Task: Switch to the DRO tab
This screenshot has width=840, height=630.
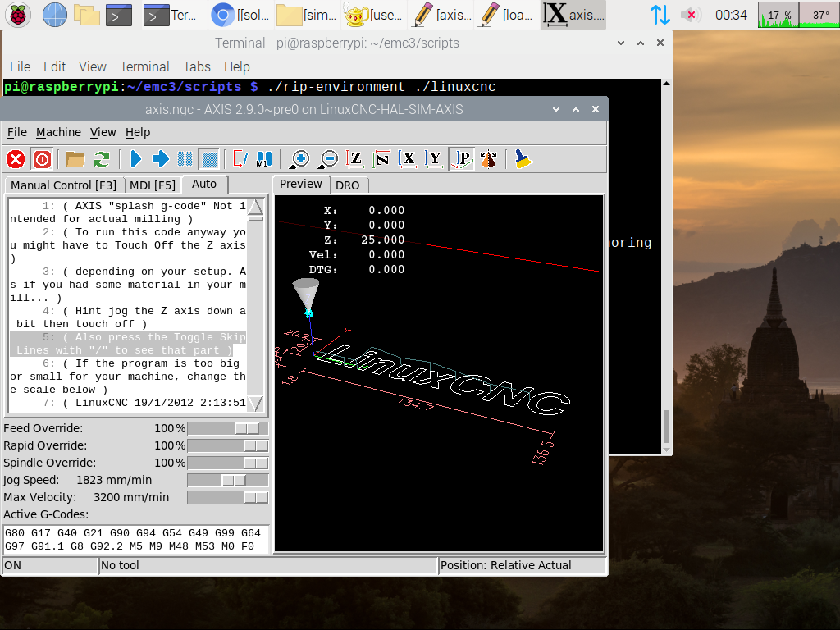Action: point(348,185)
